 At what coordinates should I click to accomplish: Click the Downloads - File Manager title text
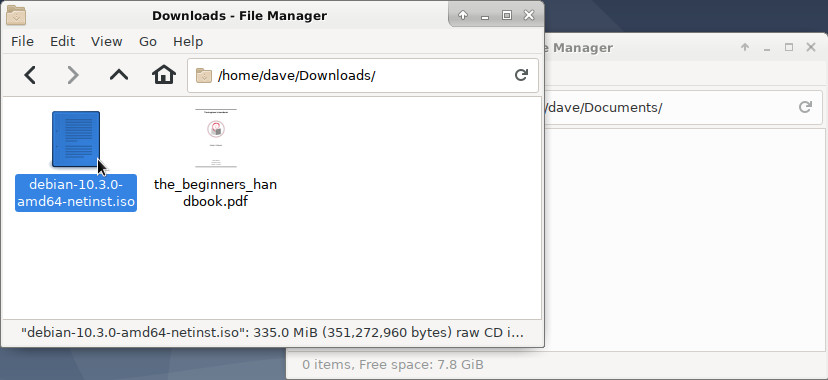point(239,16)
